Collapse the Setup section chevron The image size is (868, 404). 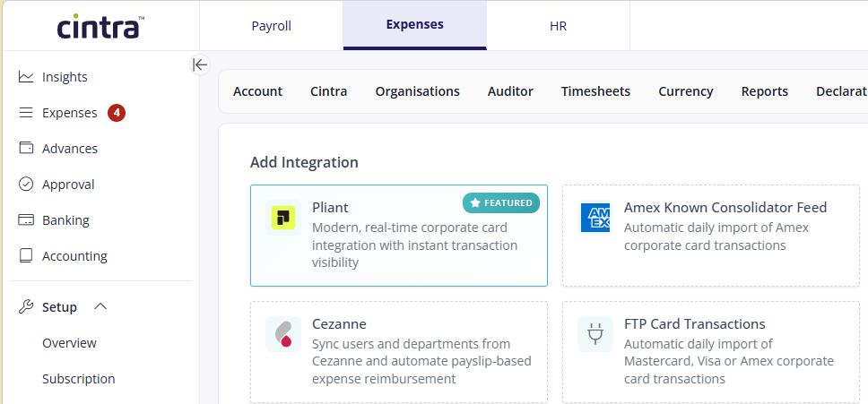(x=100, y=306)
